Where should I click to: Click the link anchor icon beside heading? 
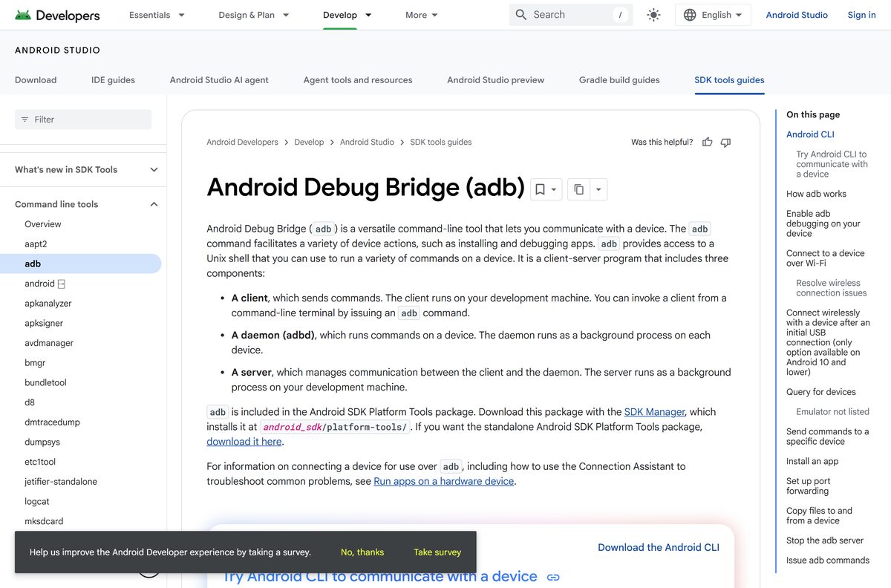pos(552,577)
